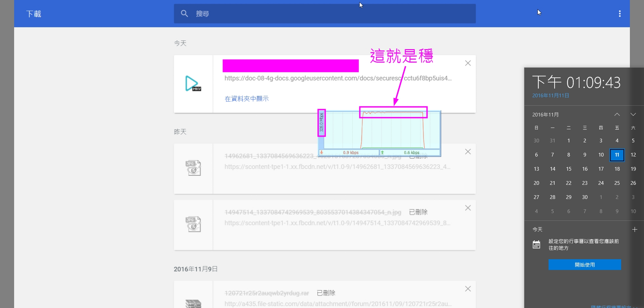Screen dimensions: 644x308
Task: Select November 30 in the calendar
Action: coord(585,197)
